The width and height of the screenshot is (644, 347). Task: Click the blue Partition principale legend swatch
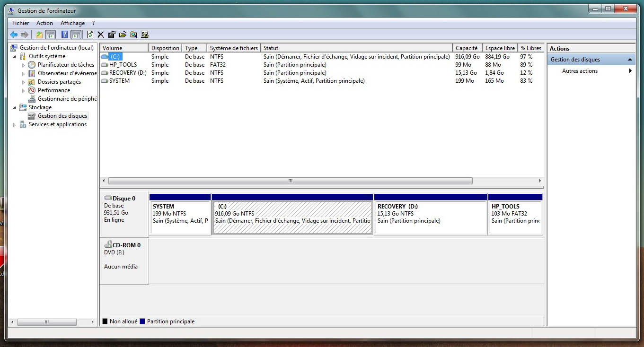click(x=142, y=321)
